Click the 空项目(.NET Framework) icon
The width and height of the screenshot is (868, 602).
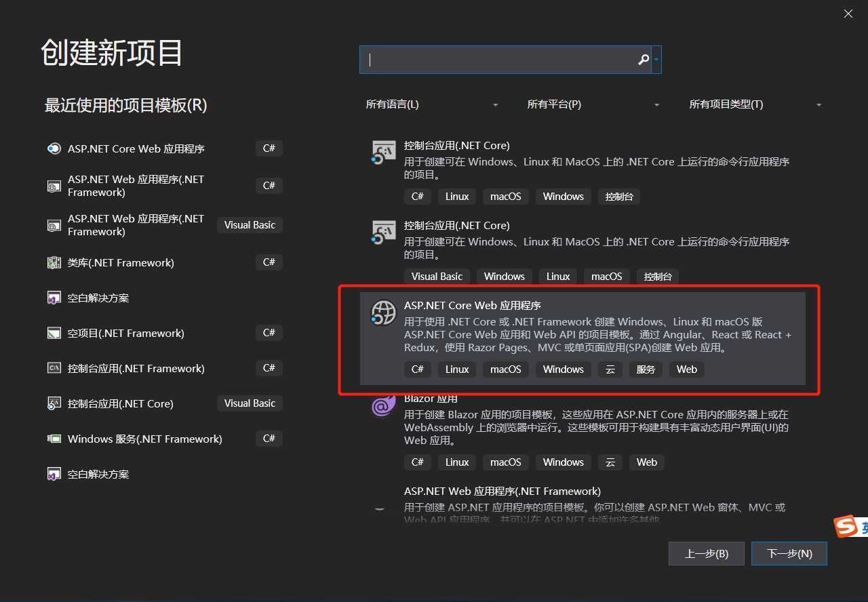point(54,333)
